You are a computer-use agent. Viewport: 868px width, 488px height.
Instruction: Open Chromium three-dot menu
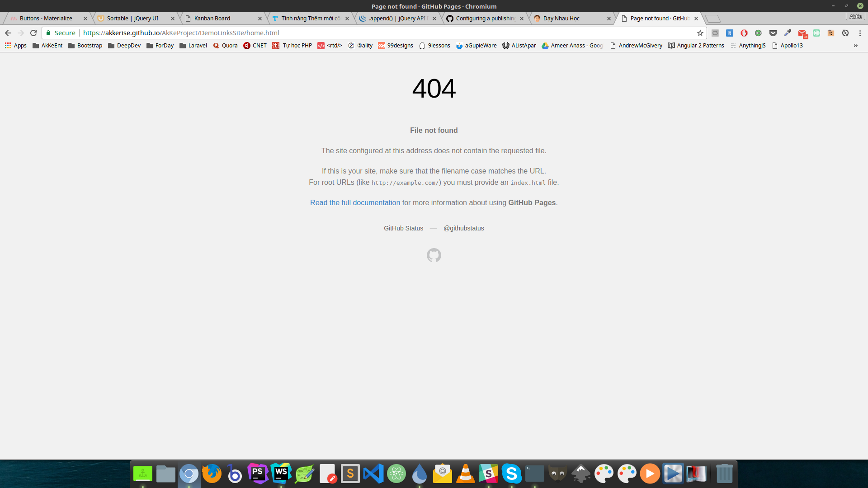tap(860, 33)
